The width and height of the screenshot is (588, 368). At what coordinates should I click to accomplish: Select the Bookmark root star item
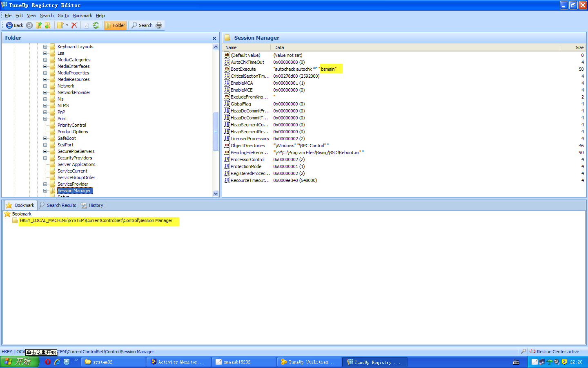18,214
